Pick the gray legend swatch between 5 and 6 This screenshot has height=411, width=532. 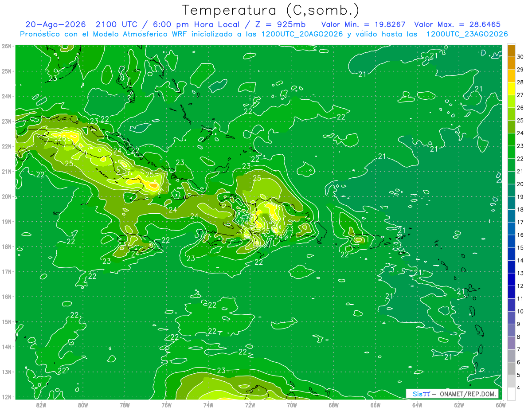tap(511, 368)
